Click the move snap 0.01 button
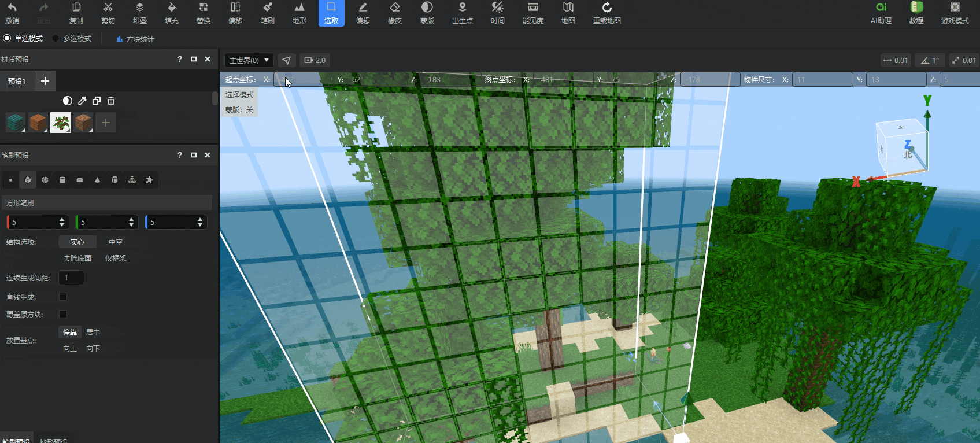Screen dimensions: 980x443 [x=896, y=60]
